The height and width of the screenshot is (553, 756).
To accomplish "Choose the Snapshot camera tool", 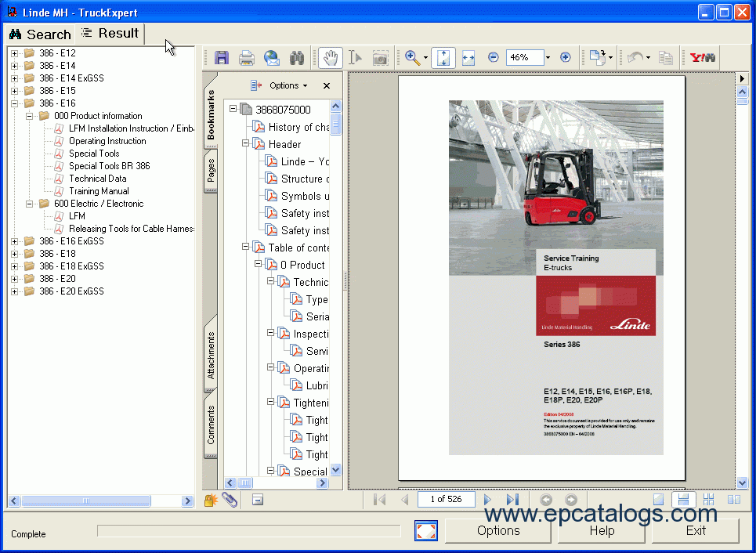I will pos(381,58).
